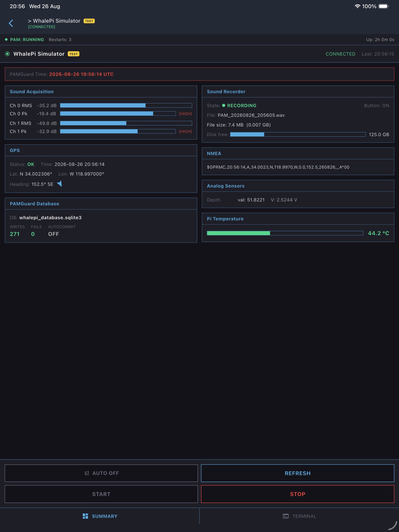Tap the back chevron arrow

pyautogui.click(x=11, y=23)
